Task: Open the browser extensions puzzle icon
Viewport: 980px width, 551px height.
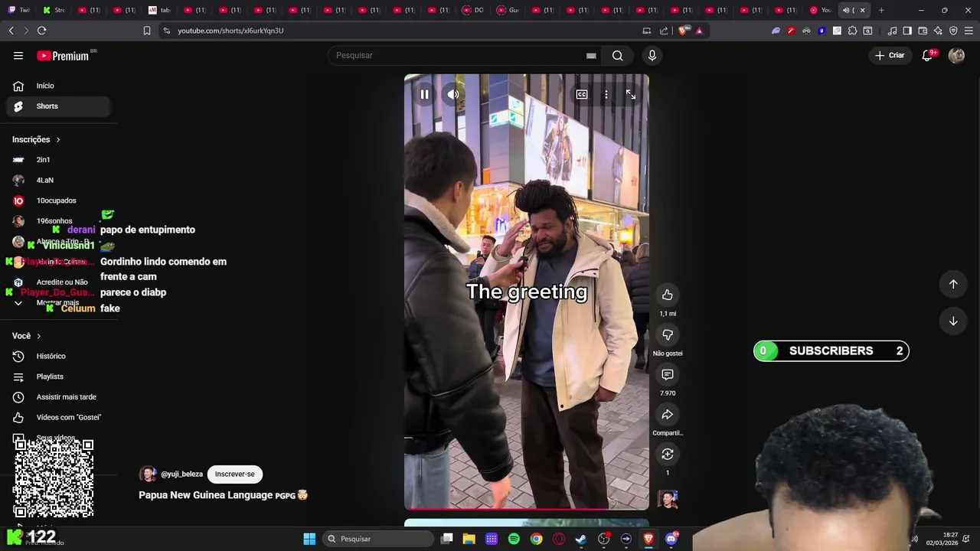Action: (852, 31)
